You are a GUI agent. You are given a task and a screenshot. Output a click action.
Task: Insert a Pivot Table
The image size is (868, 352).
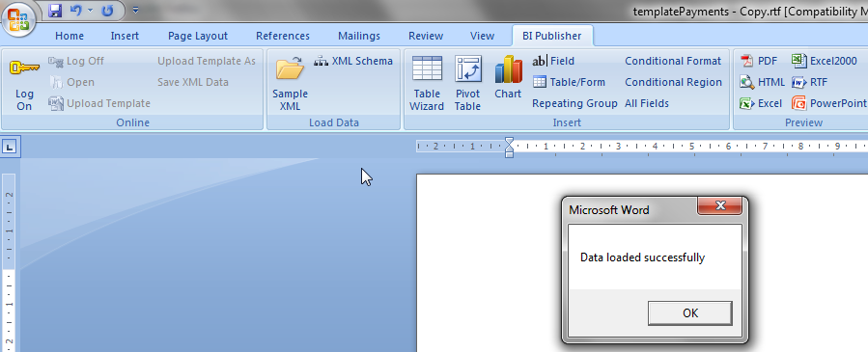click(467, 84)
